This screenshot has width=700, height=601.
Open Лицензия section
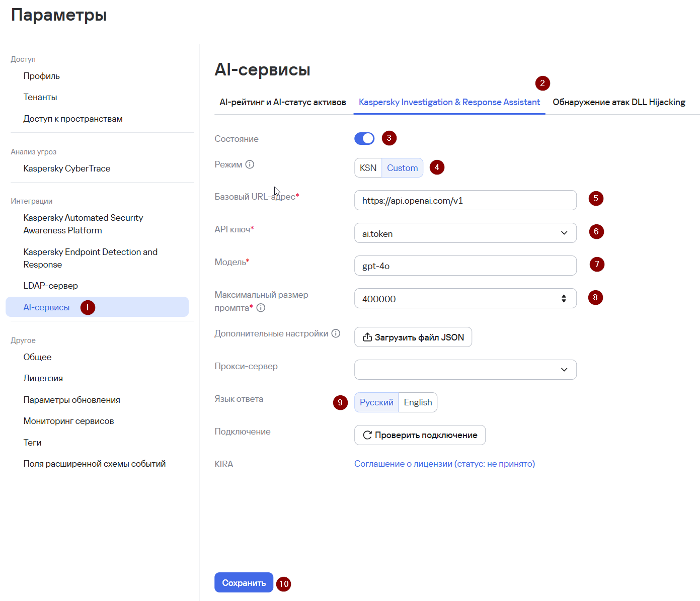[x=43, y=378]
